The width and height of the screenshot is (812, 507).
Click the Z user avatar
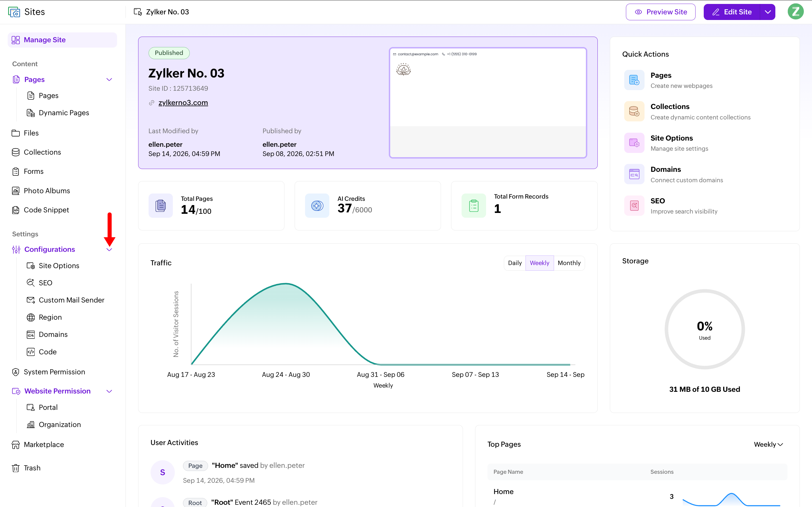tap(796, 12)
